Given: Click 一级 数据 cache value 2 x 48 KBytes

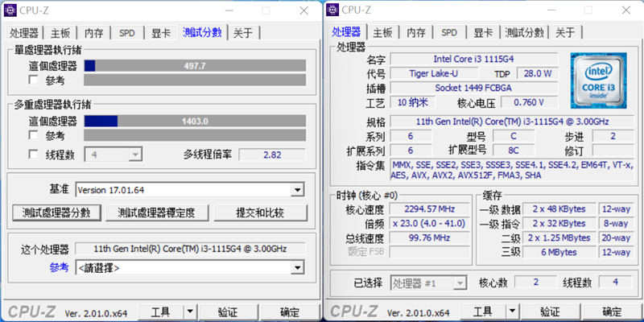Looking at the screenshot, I should click(559, 209).
